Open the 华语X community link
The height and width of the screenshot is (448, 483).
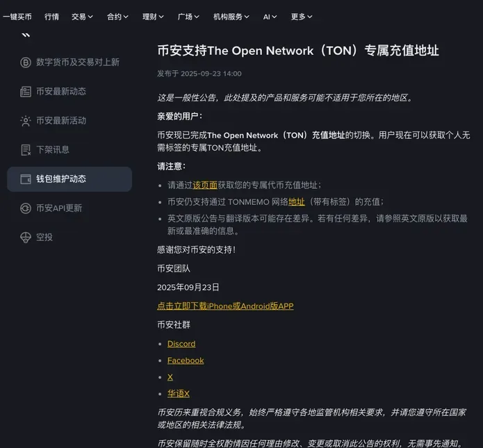pyautogui.click(x=179, y=394)
